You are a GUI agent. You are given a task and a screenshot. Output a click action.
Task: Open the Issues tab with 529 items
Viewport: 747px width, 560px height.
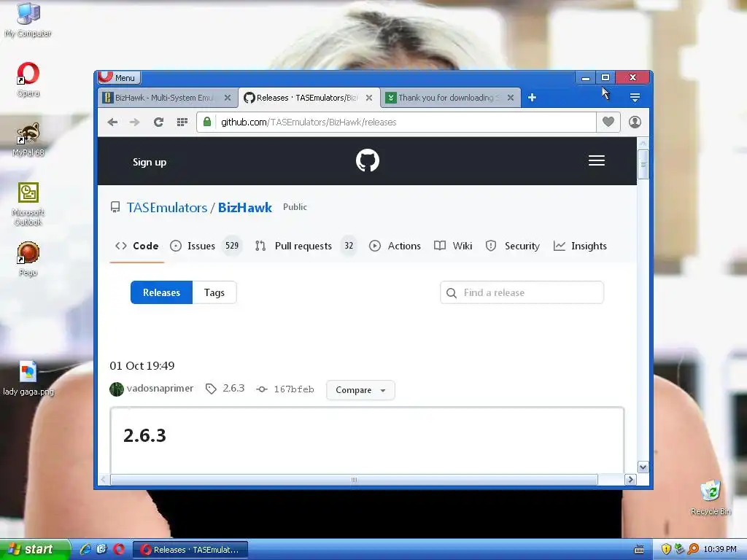point(206,246)
